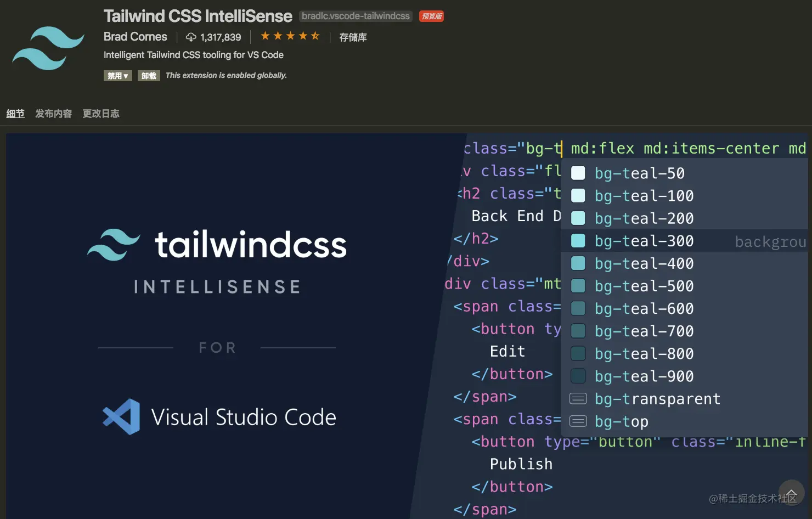Select bg-teal-500 suggestion text
The width and height of the screenshot is (812, 519).
click(644, 286)
